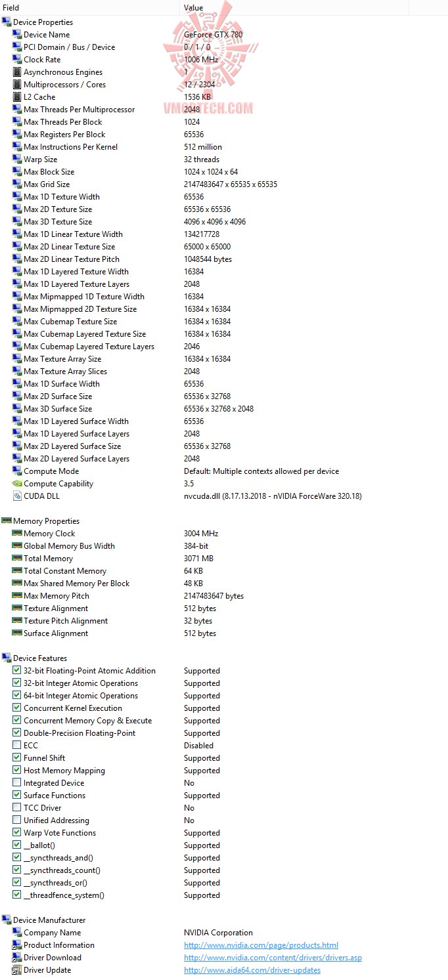Toggle the __ballot() checkbox

click(x=17, y=845)
